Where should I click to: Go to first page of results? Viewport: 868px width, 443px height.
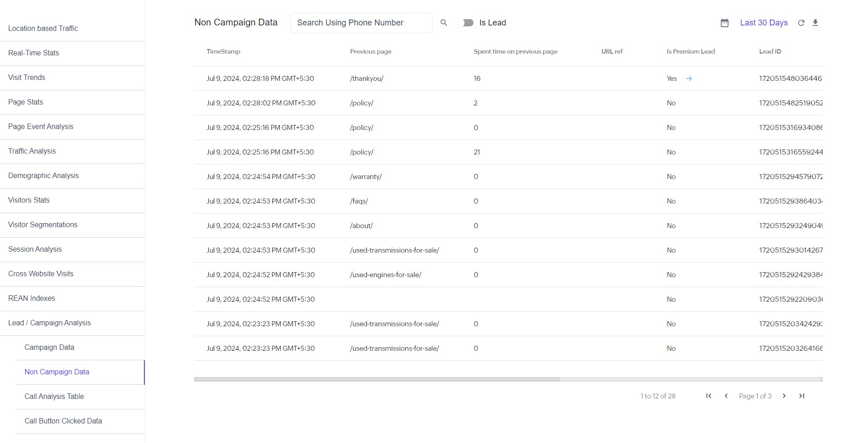tap(709, 396)
